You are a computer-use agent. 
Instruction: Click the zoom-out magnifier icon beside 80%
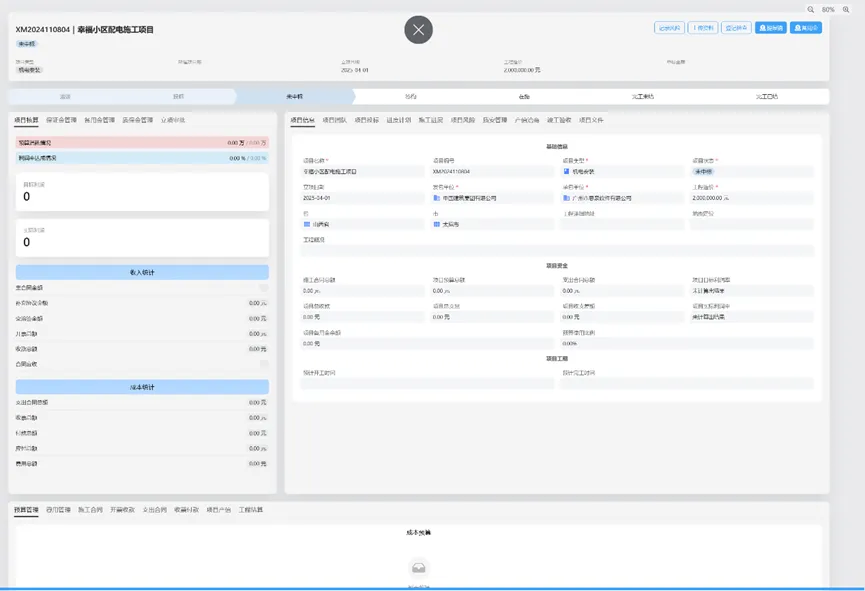pos(811,9)
